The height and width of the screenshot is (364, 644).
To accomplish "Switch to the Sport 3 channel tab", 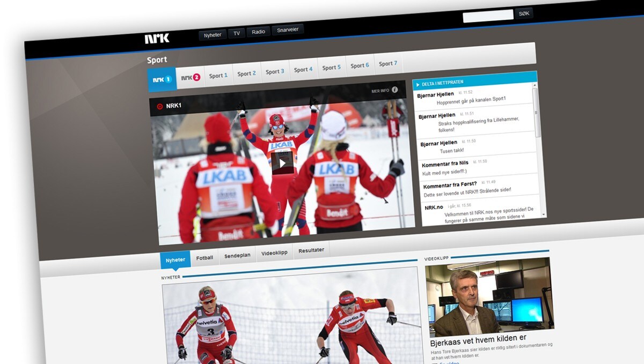I will pyautogui.click(x=275, y=71).
